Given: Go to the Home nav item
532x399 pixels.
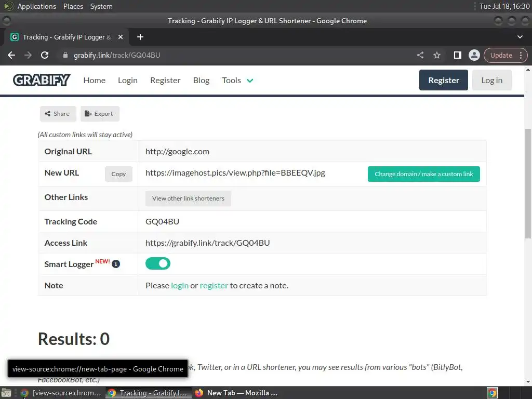Looking at the screenshot, I should point(95,81).
